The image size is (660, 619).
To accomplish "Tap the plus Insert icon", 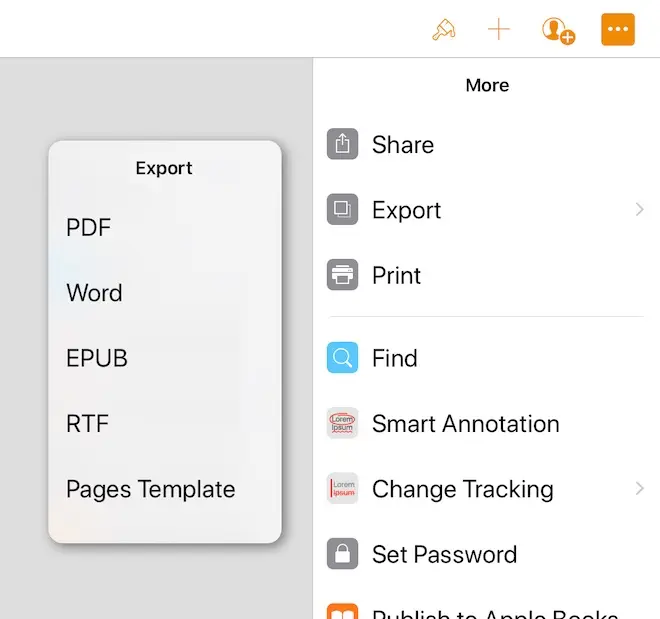I will pos(498,30).
